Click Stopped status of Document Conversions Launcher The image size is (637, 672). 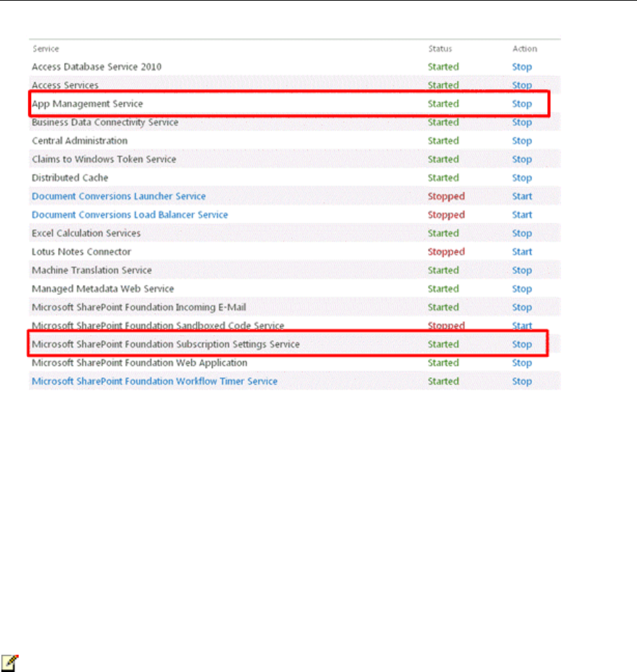[x=447, y=197]
